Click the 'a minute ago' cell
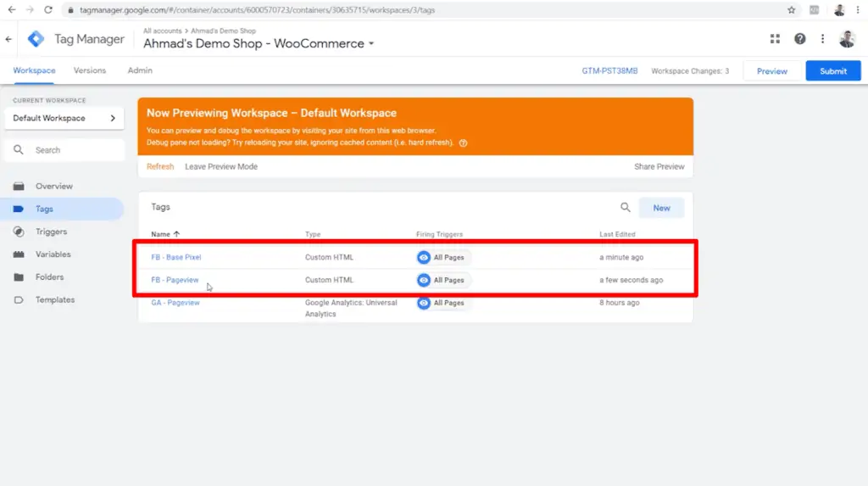Image resolution: width=868 pixels, height=486 pixels. [x=621, y=257]
